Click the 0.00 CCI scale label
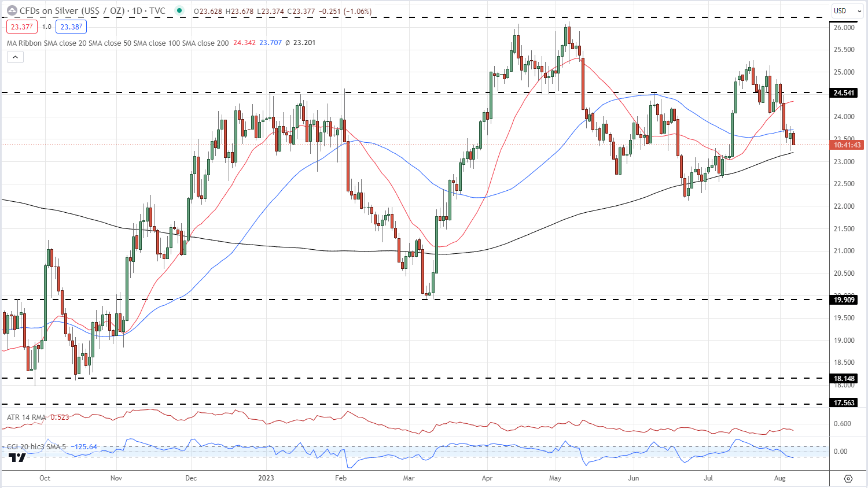This screenshot has height=488, width=868. 840,452
